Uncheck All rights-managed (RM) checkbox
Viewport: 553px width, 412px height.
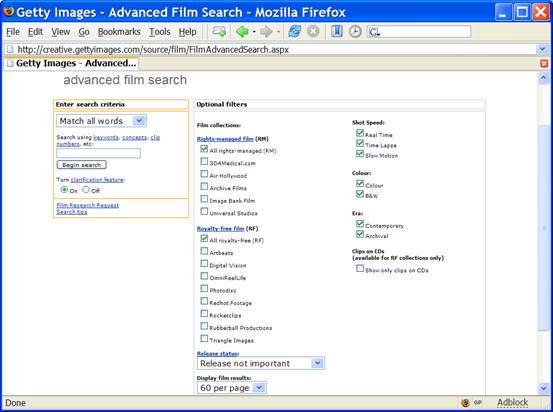(x=204, y=149)
